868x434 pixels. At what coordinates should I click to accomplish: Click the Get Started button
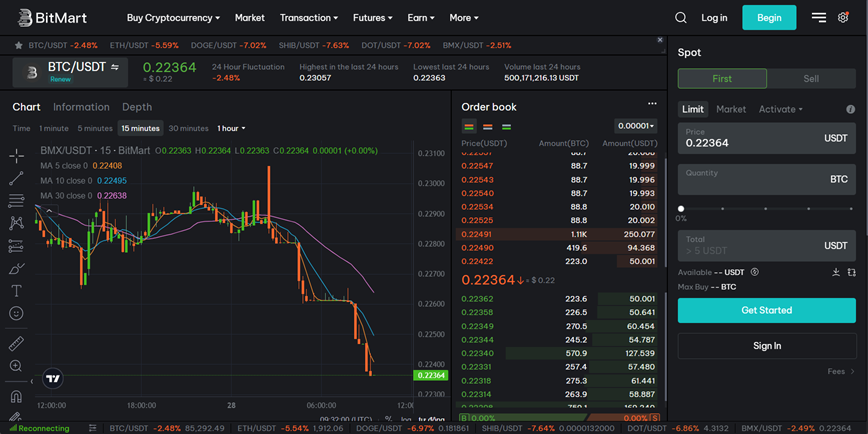tap(766, 310)
